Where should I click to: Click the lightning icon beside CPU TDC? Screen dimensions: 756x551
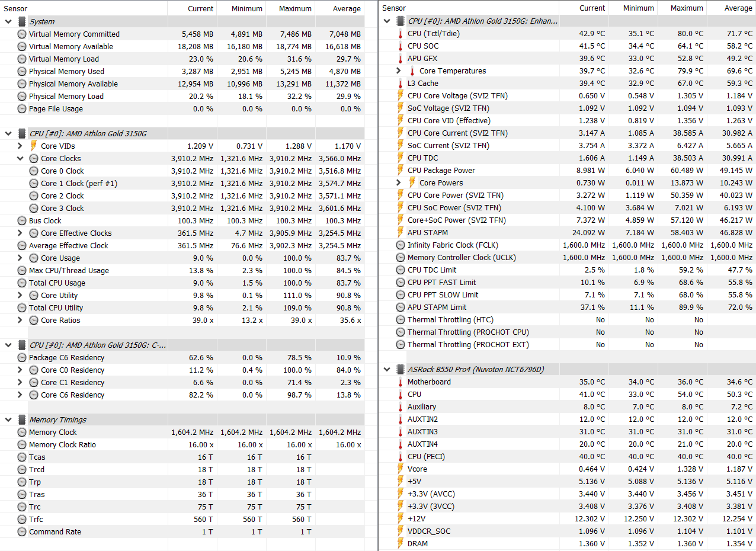(x=401, y=158)
